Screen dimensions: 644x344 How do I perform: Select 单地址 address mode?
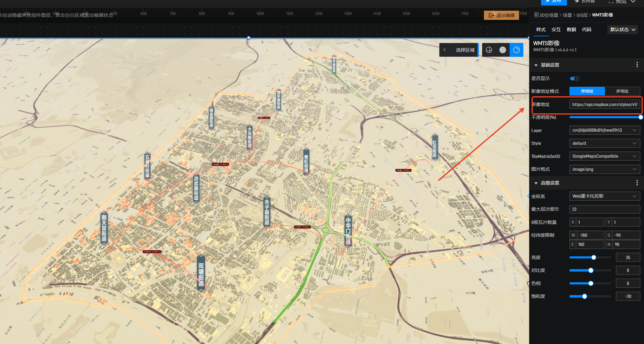[x=587, y=91]
